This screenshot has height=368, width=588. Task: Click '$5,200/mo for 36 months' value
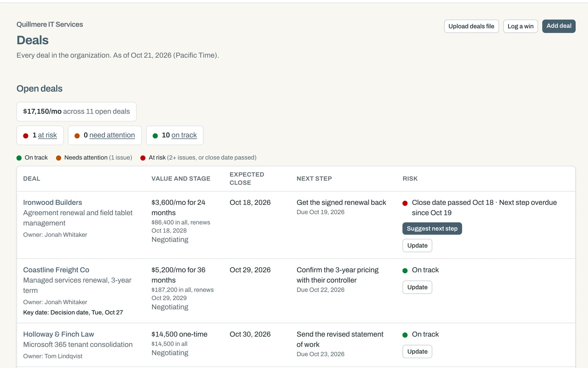[178, 275]
